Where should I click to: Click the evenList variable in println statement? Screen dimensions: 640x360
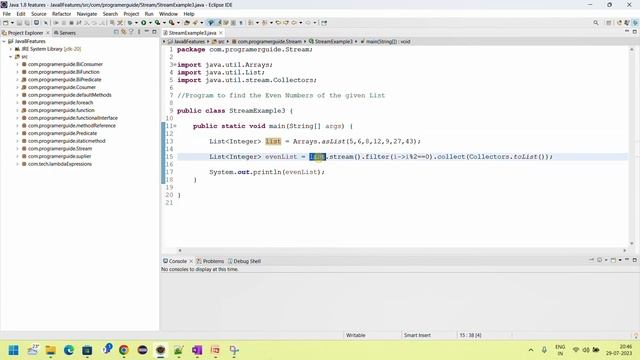tap(302, 172)
